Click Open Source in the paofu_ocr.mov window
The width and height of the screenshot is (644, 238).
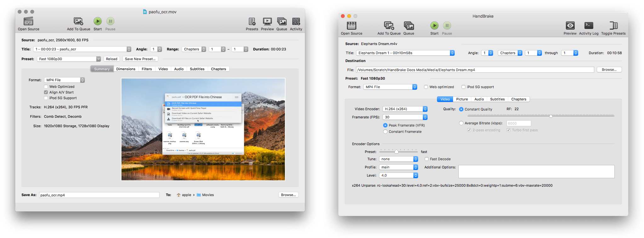28,21
